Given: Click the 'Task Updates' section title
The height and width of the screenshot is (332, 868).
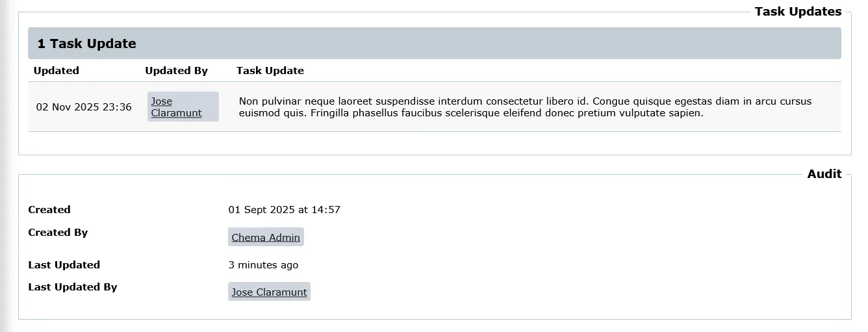Looking at the screenshot, I should 798,12.
